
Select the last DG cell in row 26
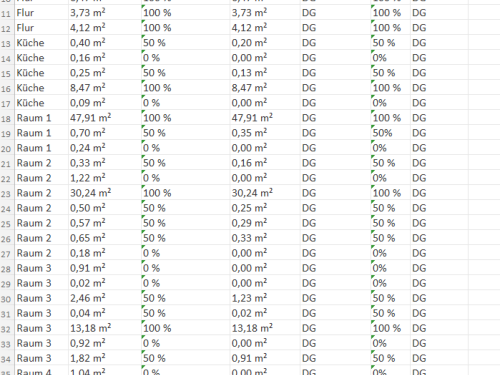point(439,238)
